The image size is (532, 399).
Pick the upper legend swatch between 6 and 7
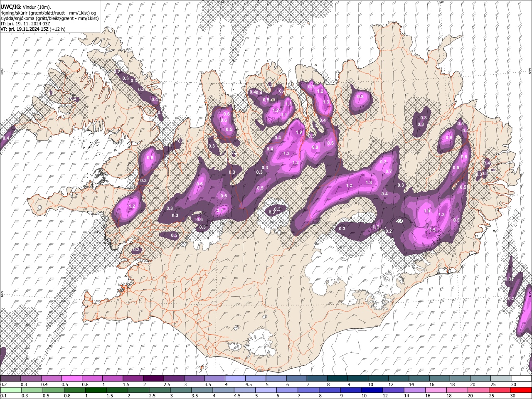(x=297, y=378)
